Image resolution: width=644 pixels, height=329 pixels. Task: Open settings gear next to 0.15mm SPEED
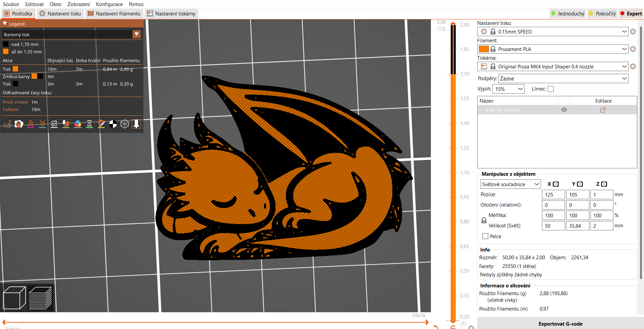pos(633,32)
